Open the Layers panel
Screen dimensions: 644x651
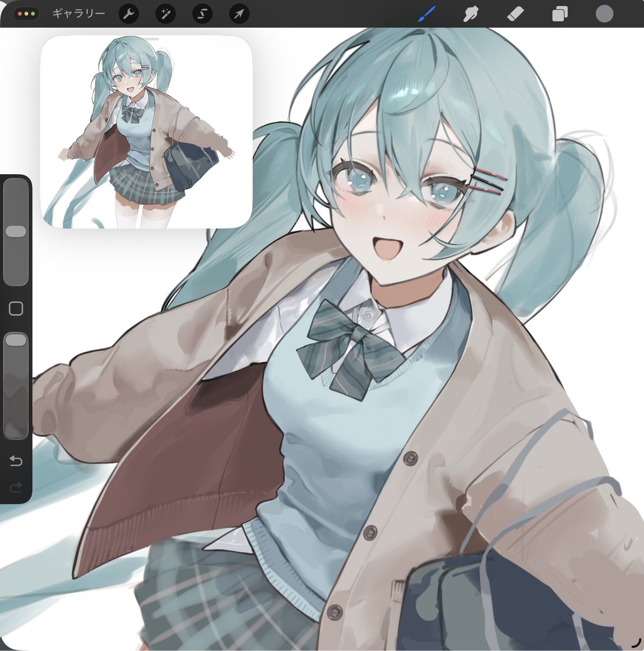click(x=559, y=14)
